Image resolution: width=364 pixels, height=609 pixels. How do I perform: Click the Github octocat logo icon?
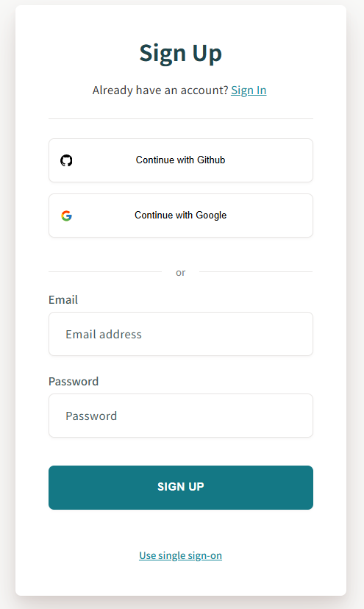click(66, 160)
